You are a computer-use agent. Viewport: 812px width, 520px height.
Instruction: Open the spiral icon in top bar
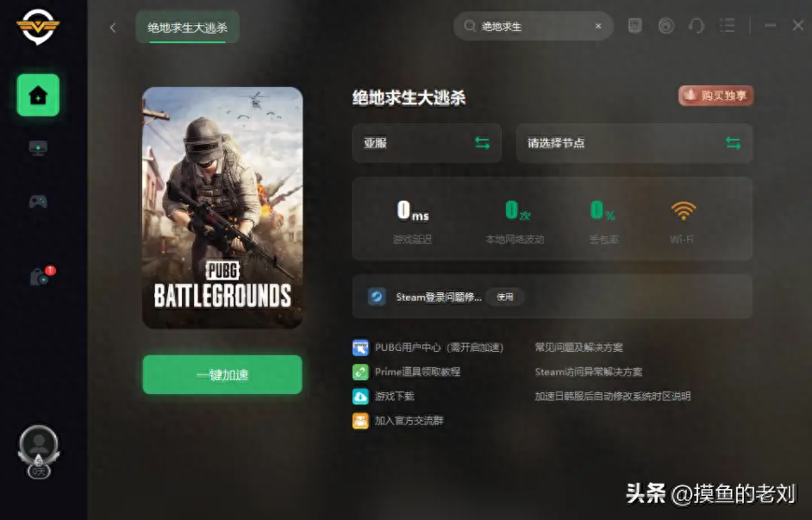[x=666, y=25]
